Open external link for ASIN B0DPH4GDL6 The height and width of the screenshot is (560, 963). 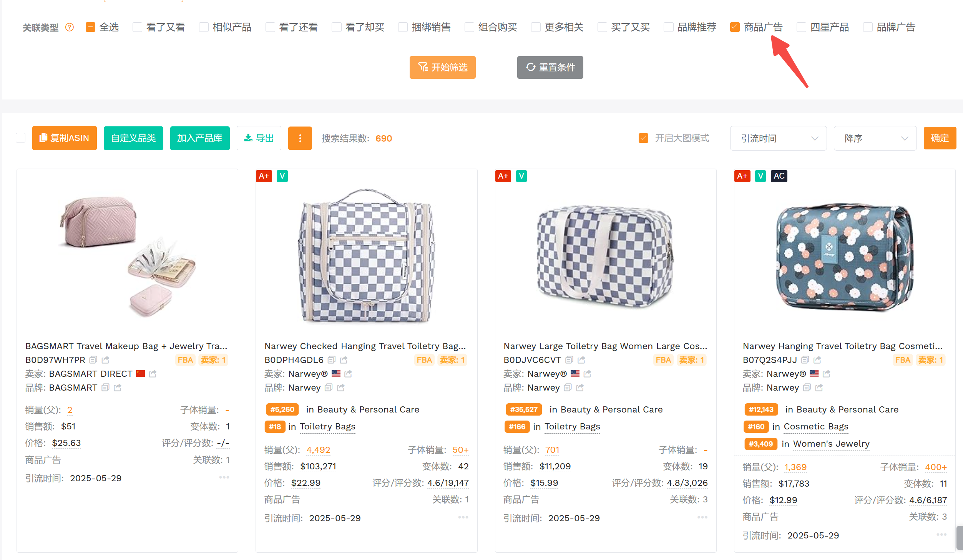344,360
